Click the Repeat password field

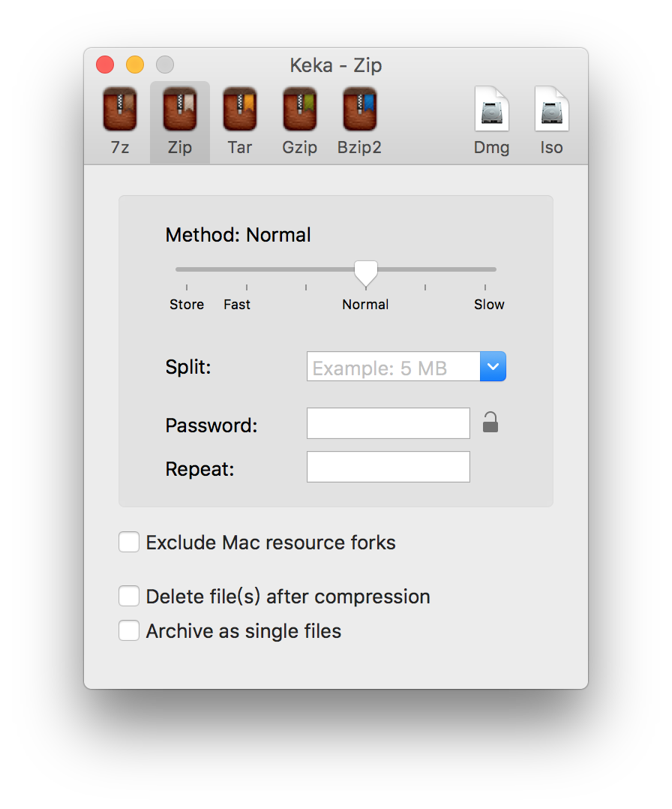388,467
